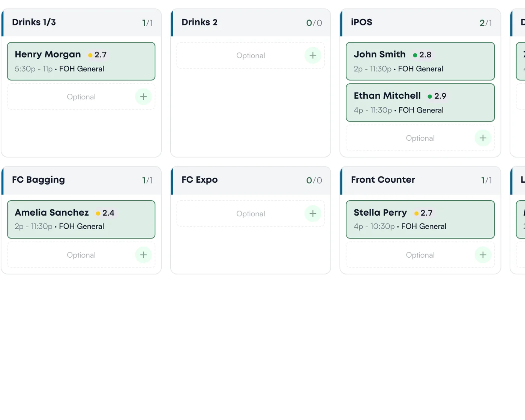Click Ethan Mitchell's green rating dot
Image resolution: width=525 pixels, height=420 pixels.
(430, 96)
